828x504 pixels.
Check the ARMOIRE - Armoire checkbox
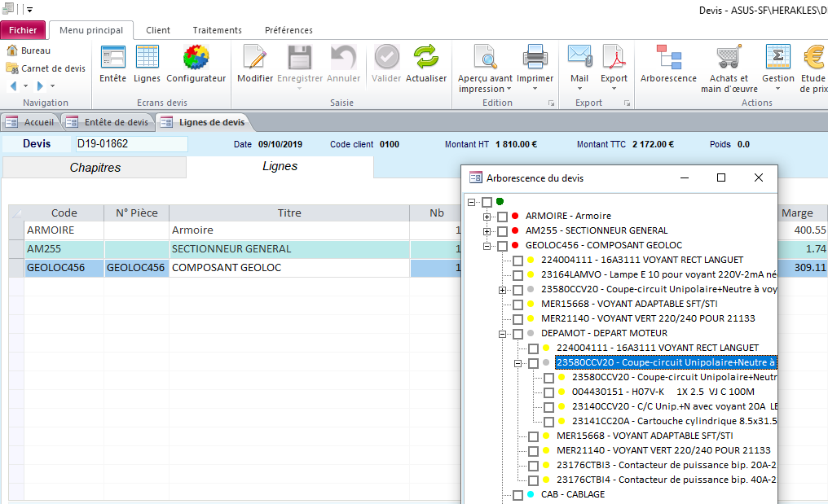point(503,217)
